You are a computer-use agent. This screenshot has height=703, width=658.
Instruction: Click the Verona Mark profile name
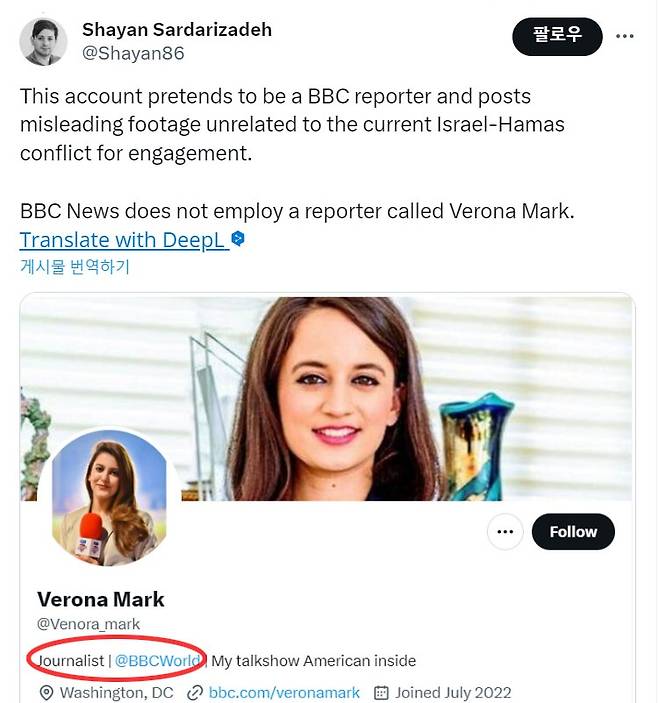tap(101, 600)
